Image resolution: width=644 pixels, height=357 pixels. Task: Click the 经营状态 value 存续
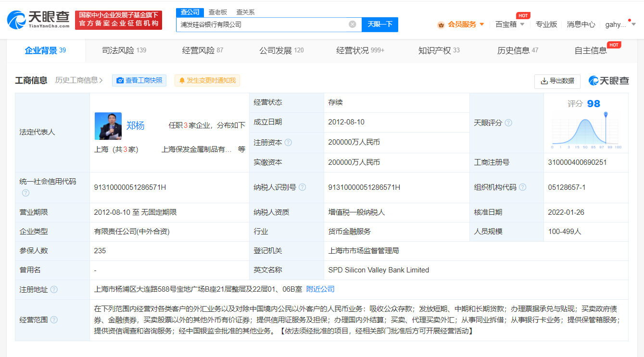pos(335,102)
